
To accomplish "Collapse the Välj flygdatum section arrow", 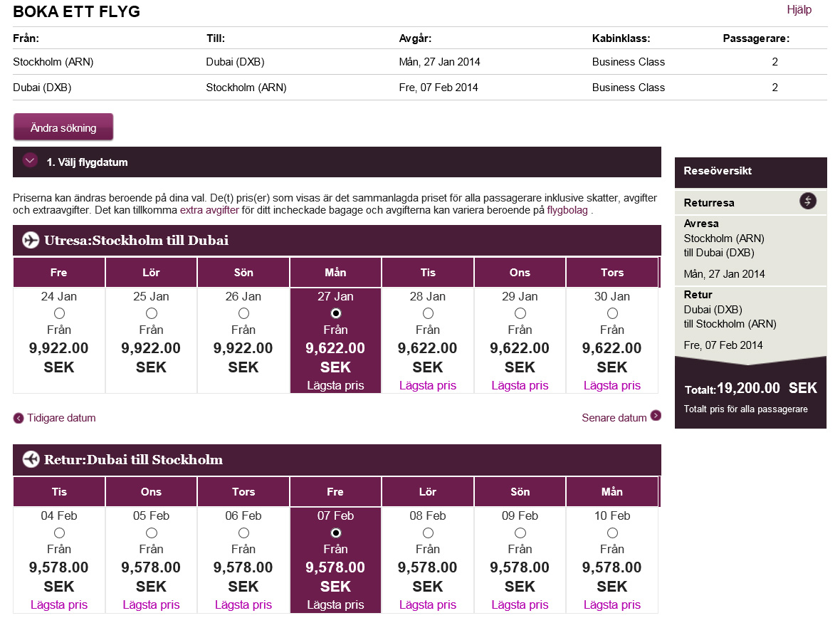I will coord(30,161).
